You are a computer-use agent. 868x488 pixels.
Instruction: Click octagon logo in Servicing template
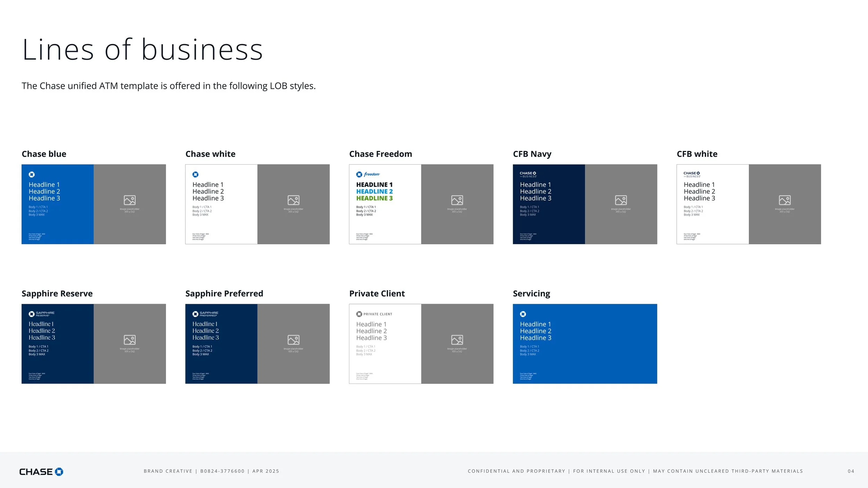[523, 314]
